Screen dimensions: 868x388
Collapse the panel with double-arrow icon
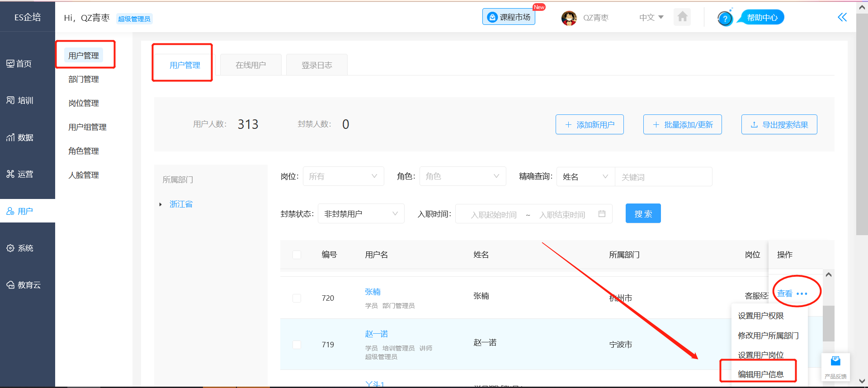842,17
